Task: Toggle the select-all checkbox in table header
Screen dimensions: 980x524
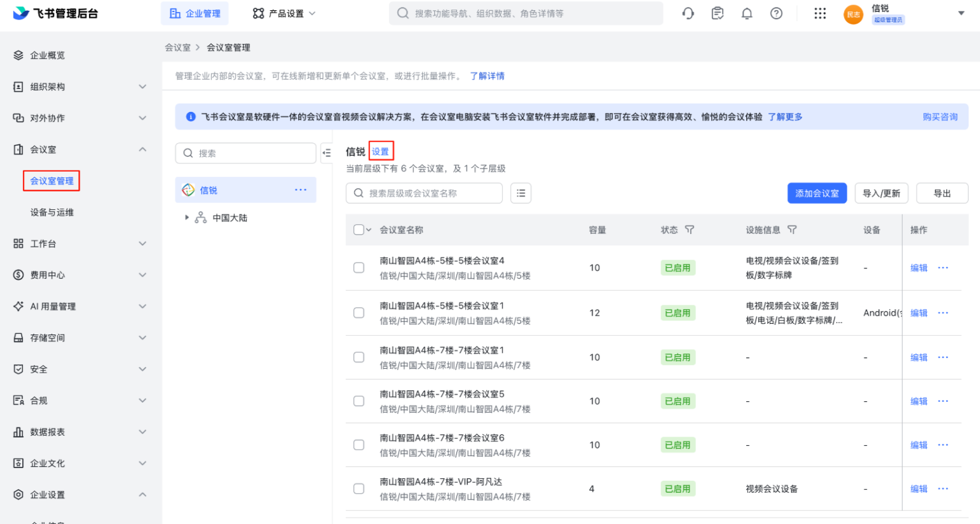Action: (x=358, y=230)
